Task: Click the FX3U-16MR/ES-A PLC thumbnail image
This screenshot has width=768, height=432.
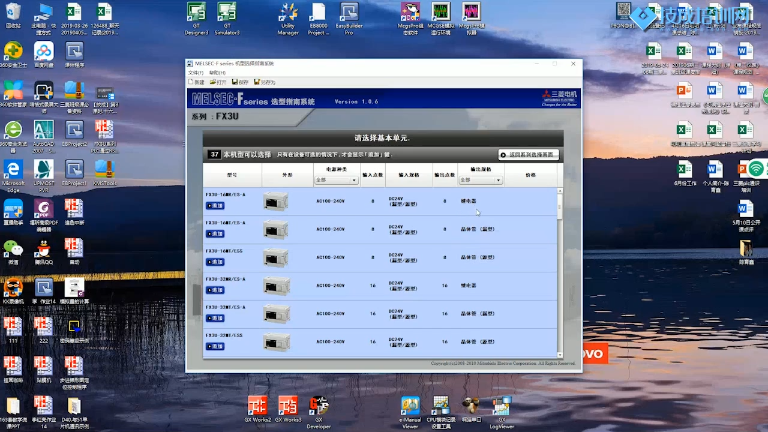Action: 276,201
